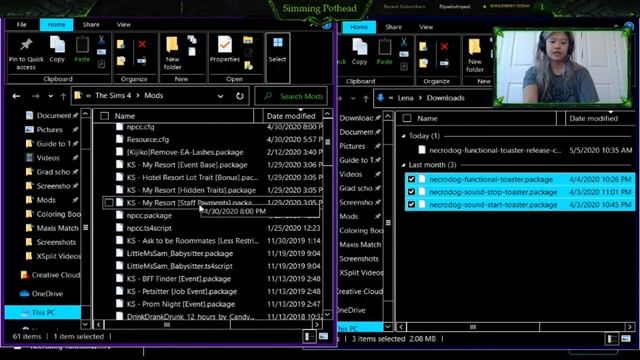
Task: Collapse the Today (1) group in Downloads
Action: [x=403, y=136]
